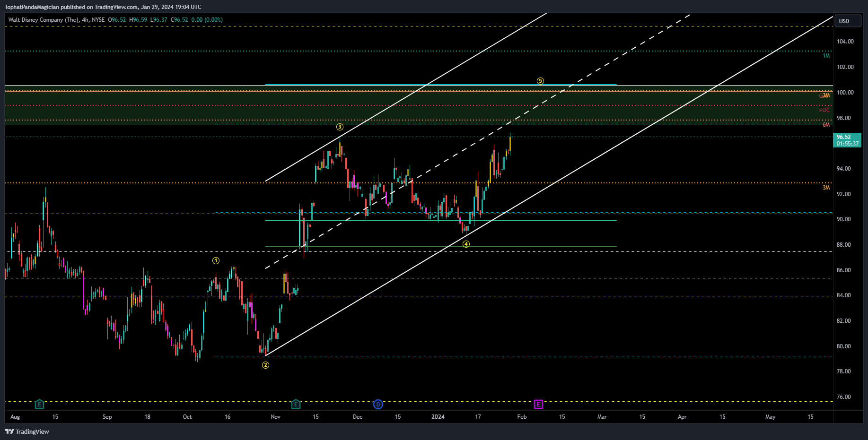Click the current price label 96.52

click(847, 140)
